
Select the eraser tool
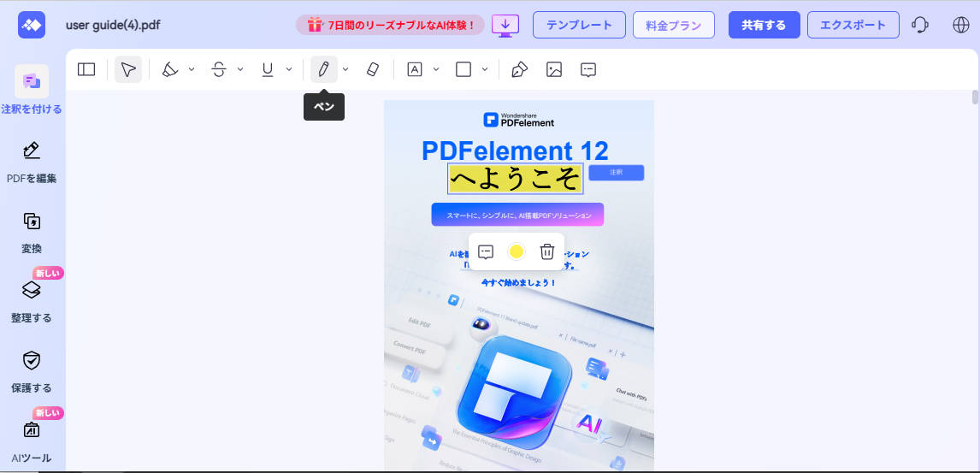(x=372, y=69)
